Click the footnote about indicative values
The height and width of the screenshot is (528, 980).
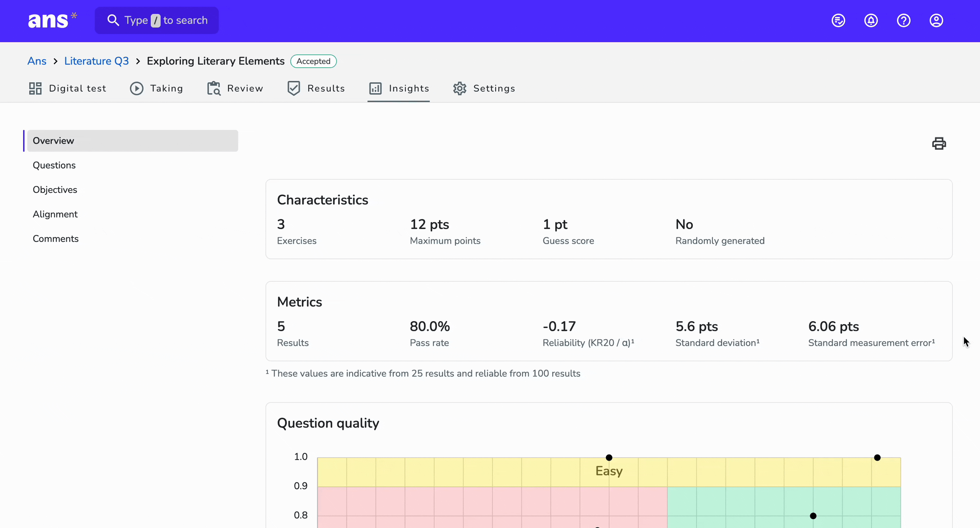point(423,373)
